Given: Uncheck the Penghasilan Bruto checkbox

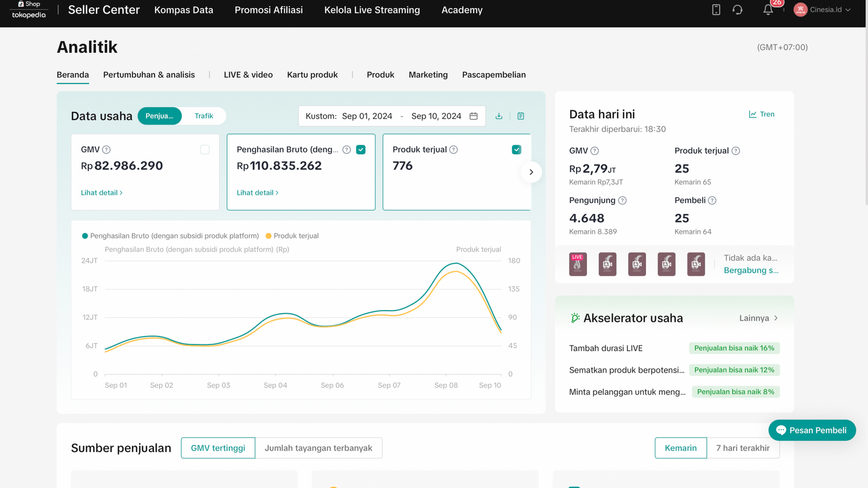Looking at the screenshot, I should 361,150.
